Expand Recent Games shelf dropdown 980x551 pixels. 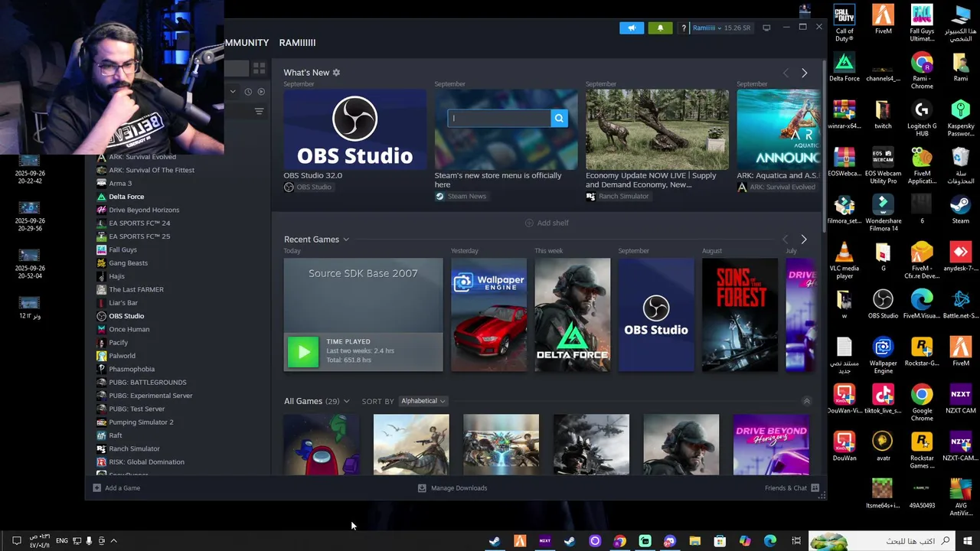pyautogui.click(x=345, y=240)
